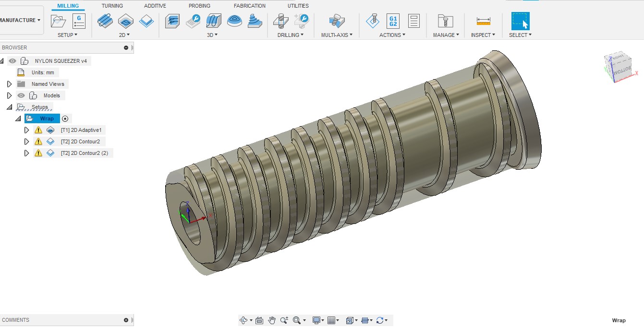
Task: Select the Drill tool in the Drilling panel
Action: click(x=280, y=21)
